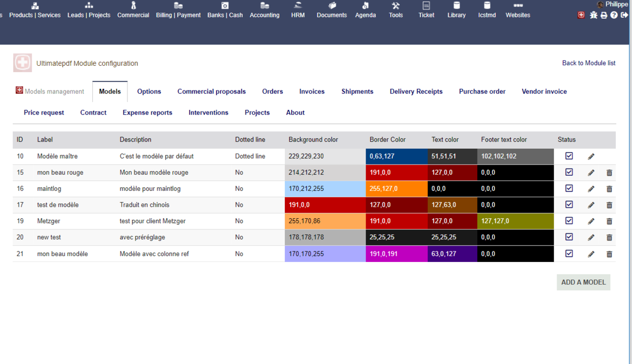The height and width of the screenshot is (364, 632).
Task: Switch to the Interventions tab
Action: pos(209,113)
